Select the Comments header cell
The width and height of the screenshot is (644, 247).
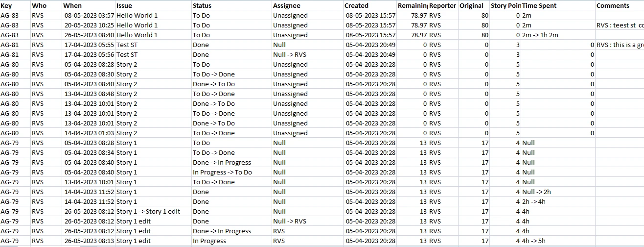pos(613,6)
